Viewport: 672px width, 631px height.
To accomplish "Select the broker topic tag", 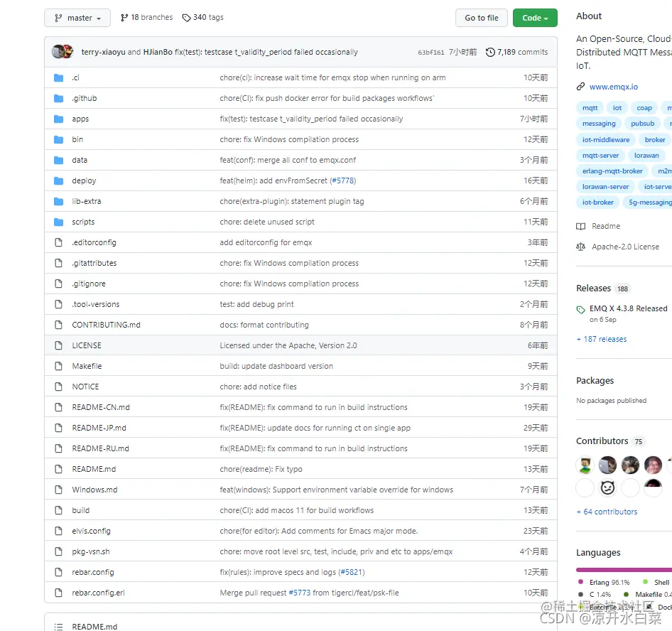I will [655, 140].
